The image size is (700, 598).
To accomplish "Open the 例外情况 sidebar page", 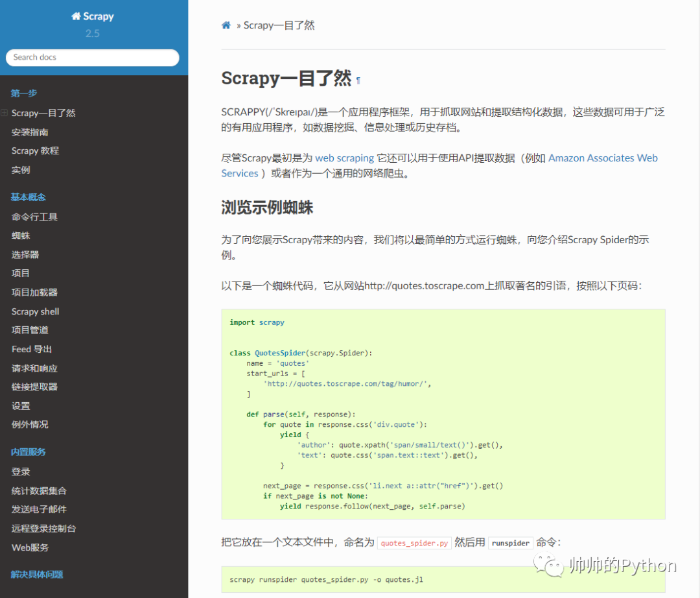I will coord(30,425).
